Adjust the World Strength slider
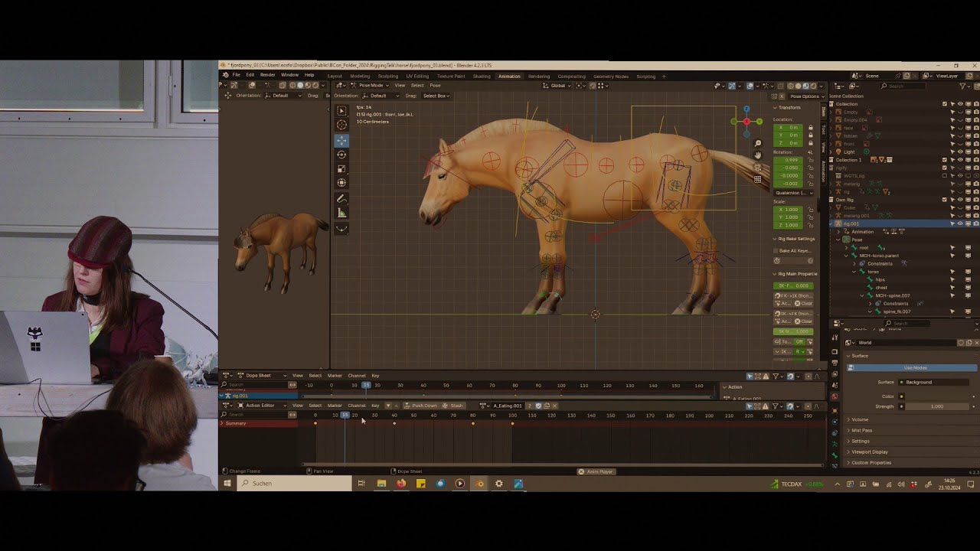980x551 pixels. coord(937,406)
